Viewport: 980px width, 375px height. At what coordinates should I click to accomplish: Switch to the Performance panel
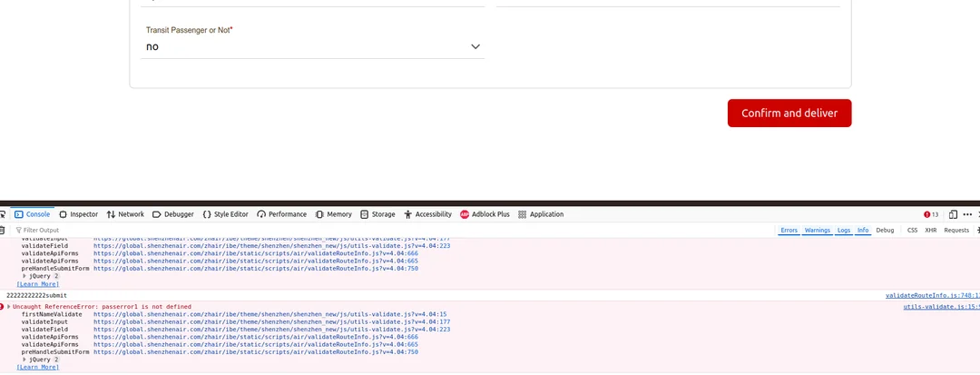point(281,214)
